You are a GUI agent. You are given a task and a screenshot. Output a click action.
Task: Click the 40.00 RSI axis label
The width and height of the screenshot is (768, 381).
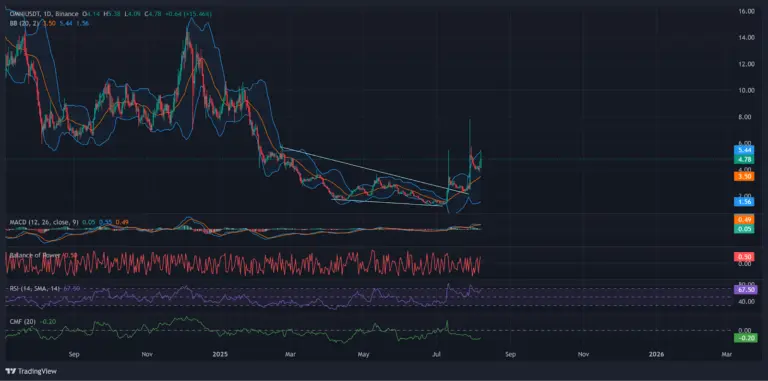click(746, 302)
